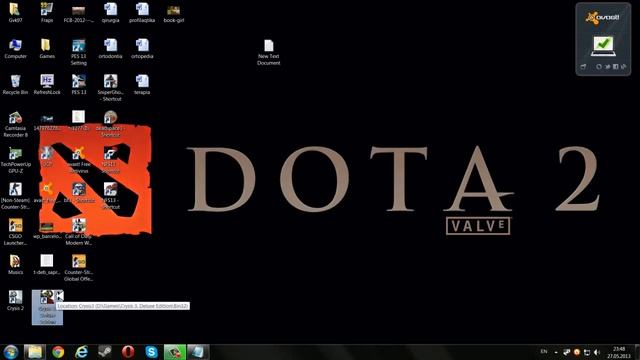This screenshot has height=360, width=640.
Task: Select Call of Duty Modern Warfare shortcut
Action: (78, 232)
